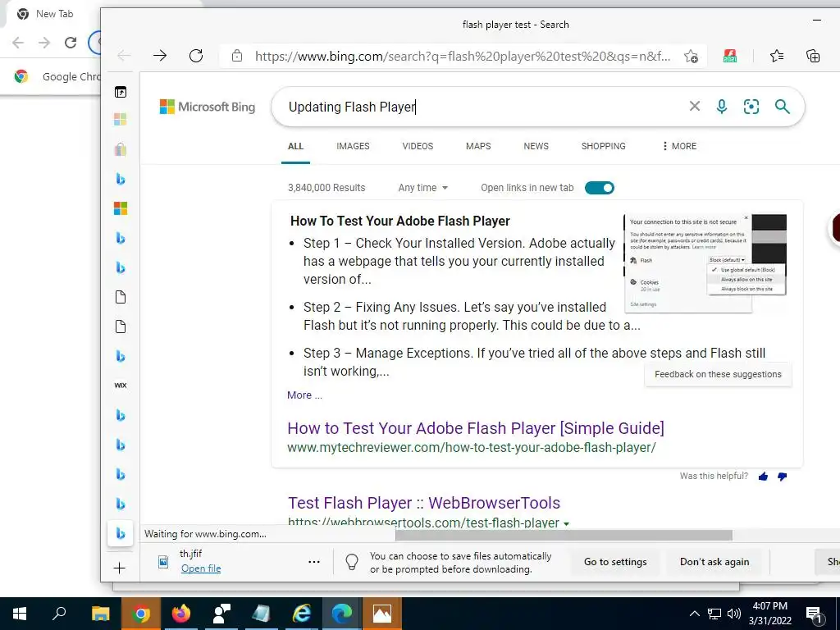
Task: Show hidden icons in system tray
Action: click(x=694, y=614)
